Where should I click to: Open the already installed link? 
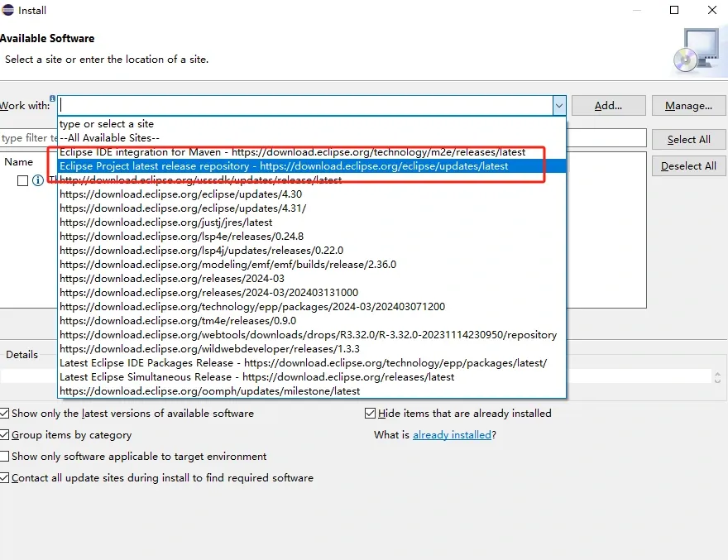pyautogui.click(x=452, y=435)
